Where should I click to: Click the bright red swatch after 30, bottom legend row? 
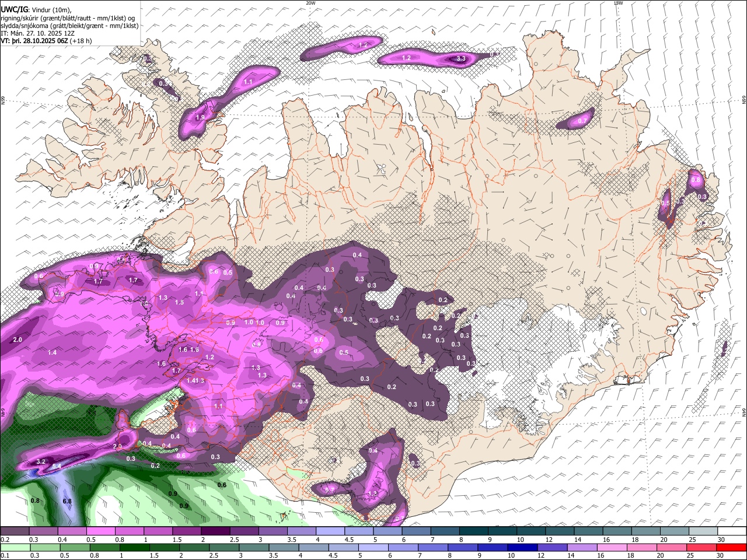[731, 547]
